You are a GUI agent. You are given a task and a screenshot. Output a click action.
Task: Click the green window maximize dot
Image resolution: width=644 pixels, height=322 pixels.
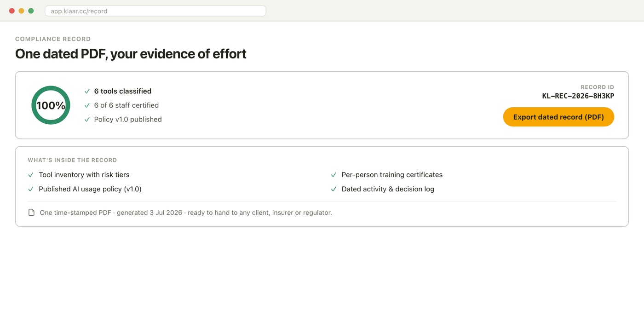(31, 11)
